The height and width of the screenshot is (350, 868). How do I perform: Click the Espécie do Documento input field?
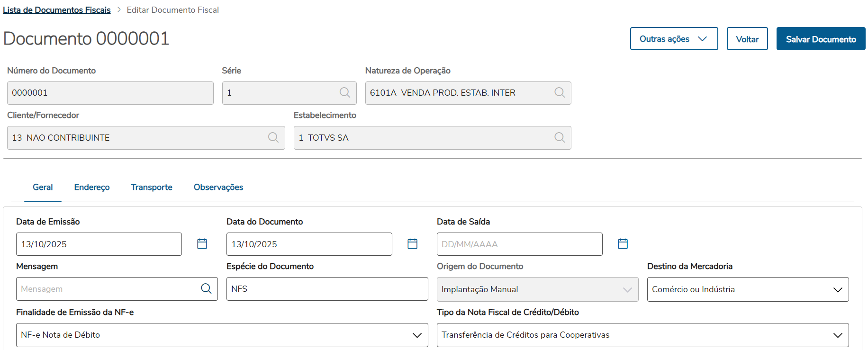point(327,289)
